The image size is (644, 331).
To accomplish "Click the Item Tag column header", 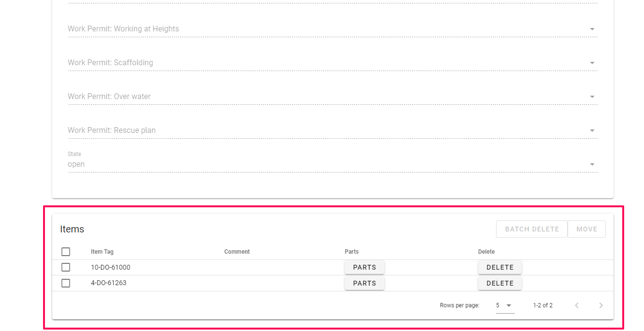I will [102, 252].
